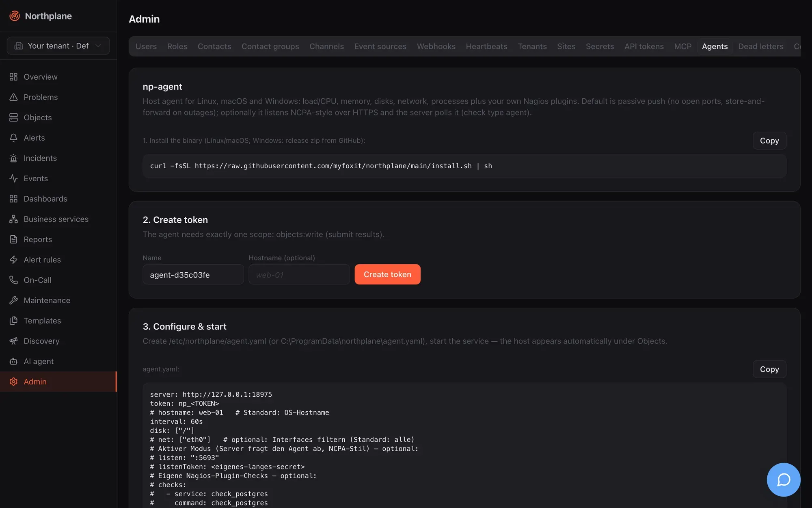Screen dimensions: 812x508
Task: Select the Agents tab
Action: (x=715, y=46)
